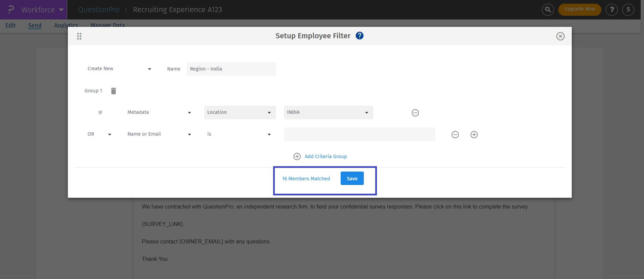This screenshot has height=279, width=644.
Task: Click the filter Name input field
Action: click(231, 69)
